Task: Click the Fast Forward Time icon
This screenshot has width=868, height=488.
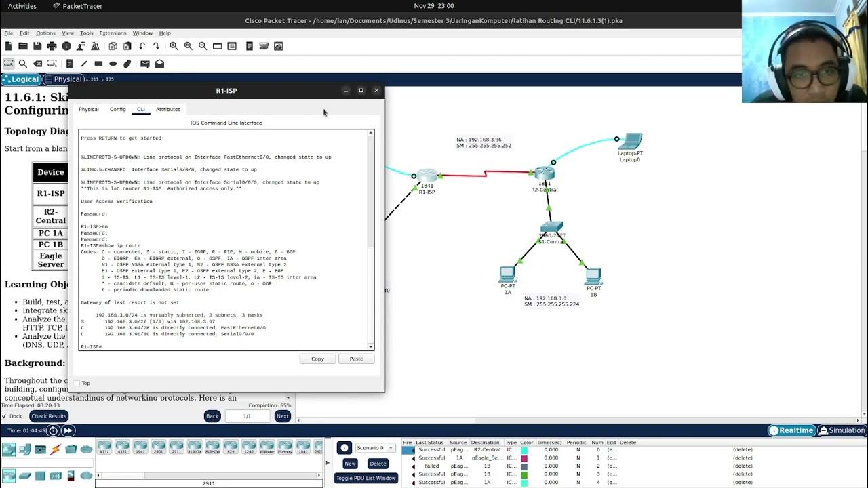Action: click(68, 430)
